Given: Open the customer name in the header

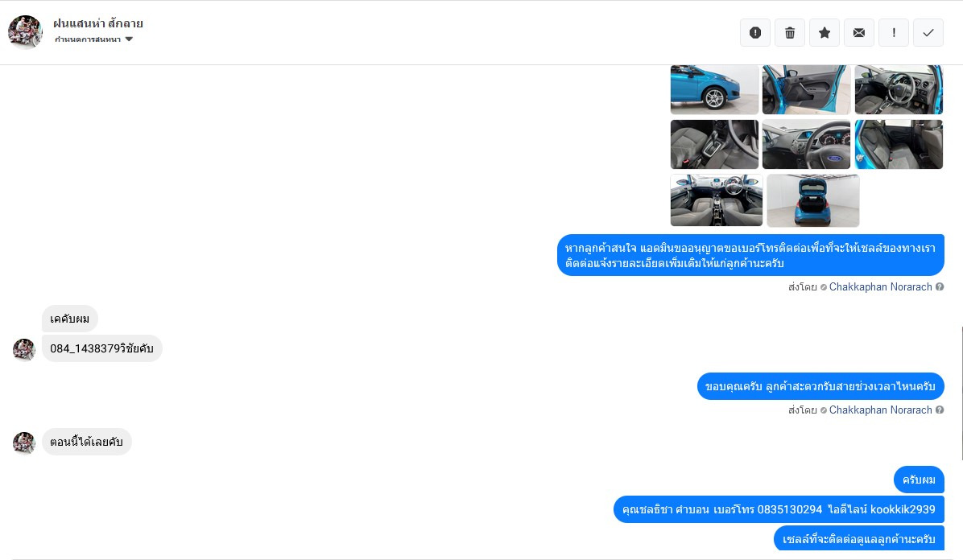Looking at the screenshot, I should (98, 23).
